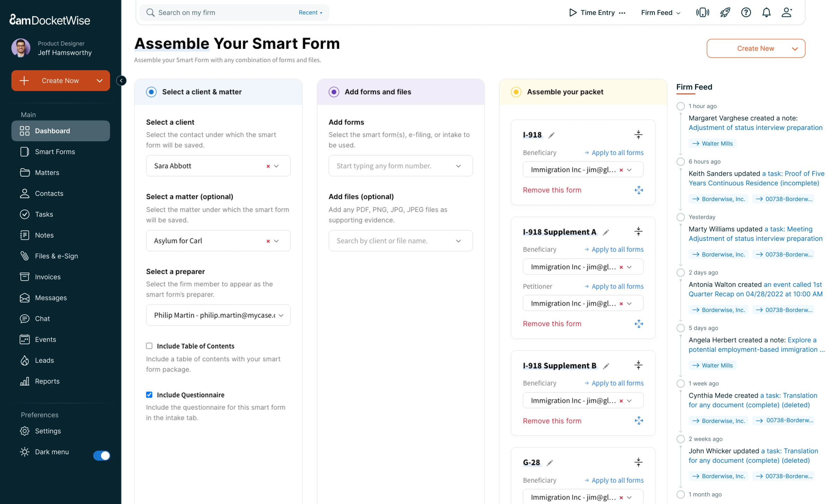Click the help question mark icon
Image resolution: width=832 pixels, height=504 pixels.
click(746, 13)
